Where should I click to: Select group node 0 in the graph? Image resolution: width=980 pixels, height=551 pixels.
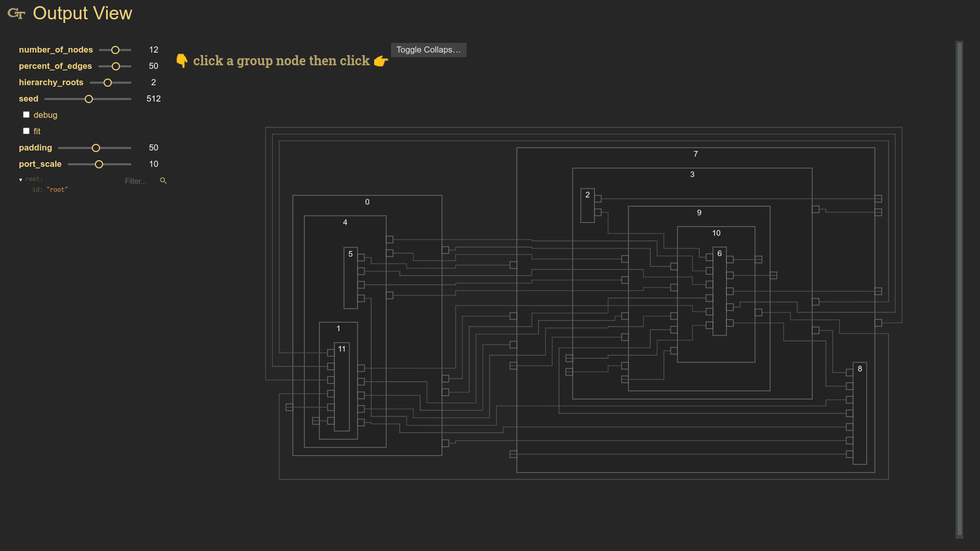coord(367,202)
